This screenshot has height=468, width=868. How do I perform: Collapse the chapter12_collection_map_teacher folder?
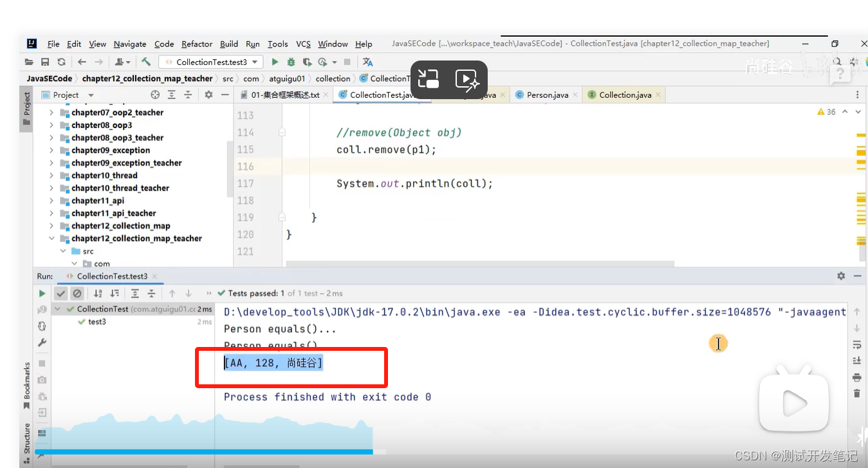[51, 238]
